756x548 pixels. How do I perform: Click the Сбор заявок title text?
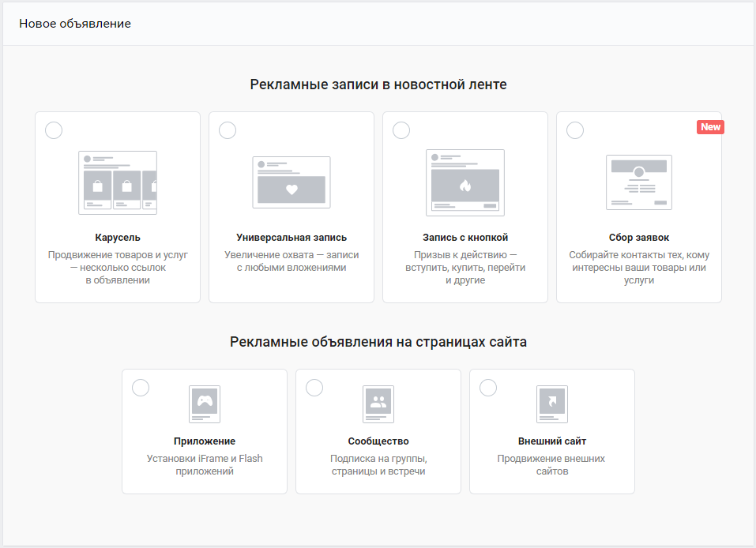639,238
